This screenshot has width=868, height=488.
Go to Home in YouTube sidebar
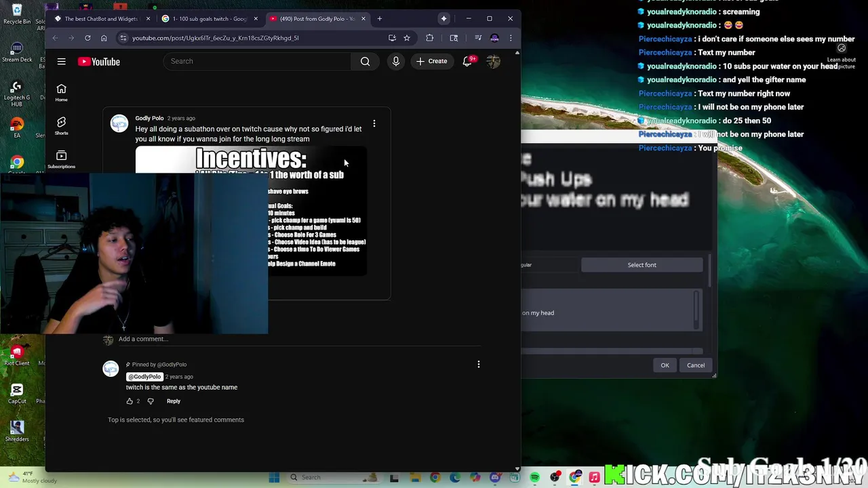tap(61, 93)
